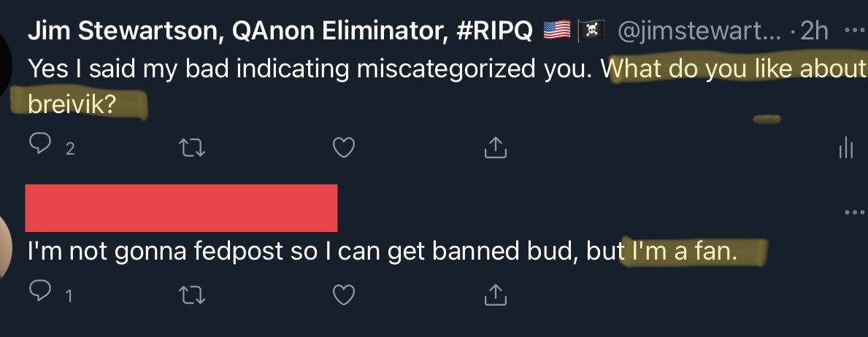Viewport: 868px width, 337px height.
Task: Open the "not gonna fedpost" reply text
Action: (x=321, y=253)
